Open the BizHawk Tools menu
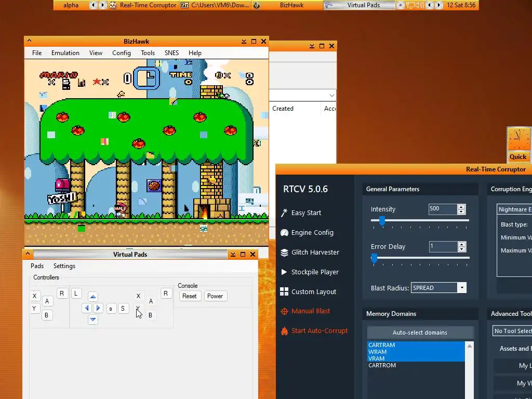 (148, 53)
